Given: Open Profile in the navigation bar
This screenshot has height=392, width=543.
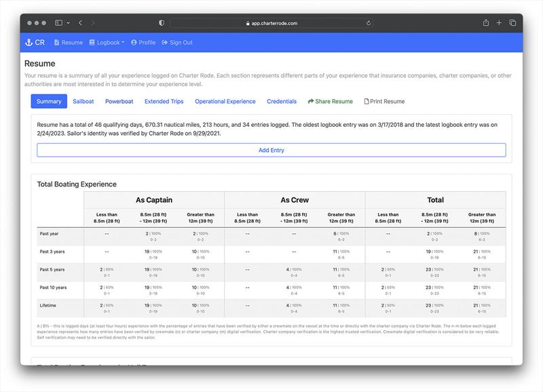Looking at the screenshot, I should (x=143, y=42).
